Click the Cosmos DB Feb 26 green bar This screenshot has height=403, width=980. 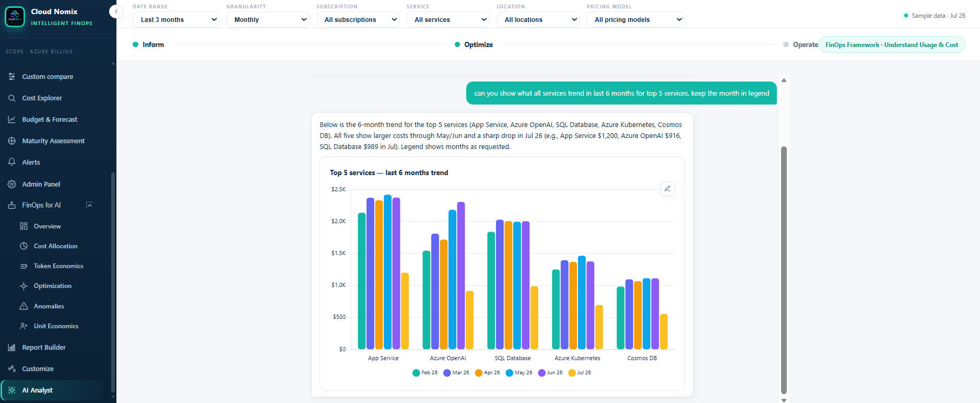point(621,318)
